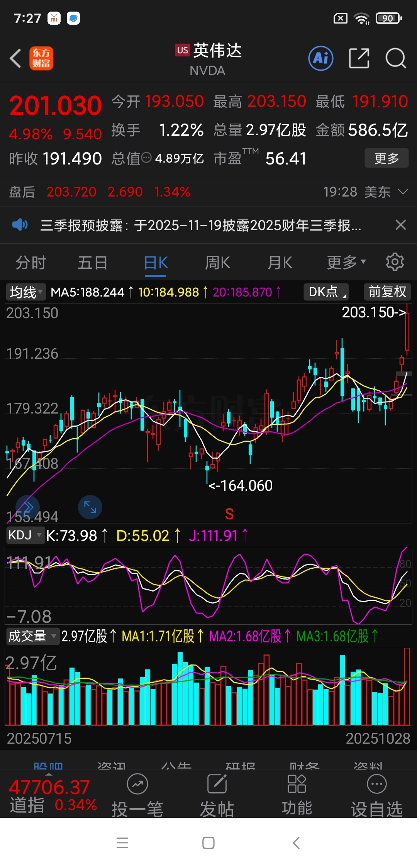Tap the speaker announcement icon
Image resolution: width=417 pixels, height=868 pixels.
[x=20, y=224]
